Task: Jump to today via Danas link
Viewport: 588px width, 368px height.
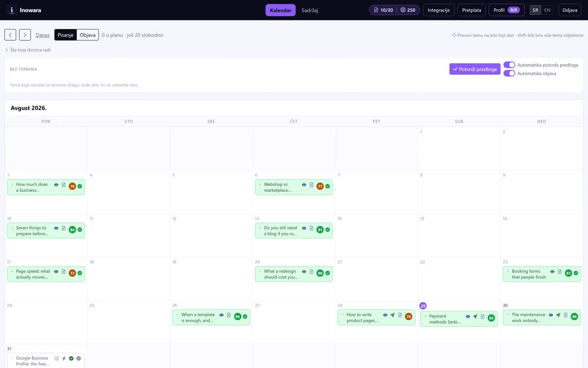Action: 43,35
